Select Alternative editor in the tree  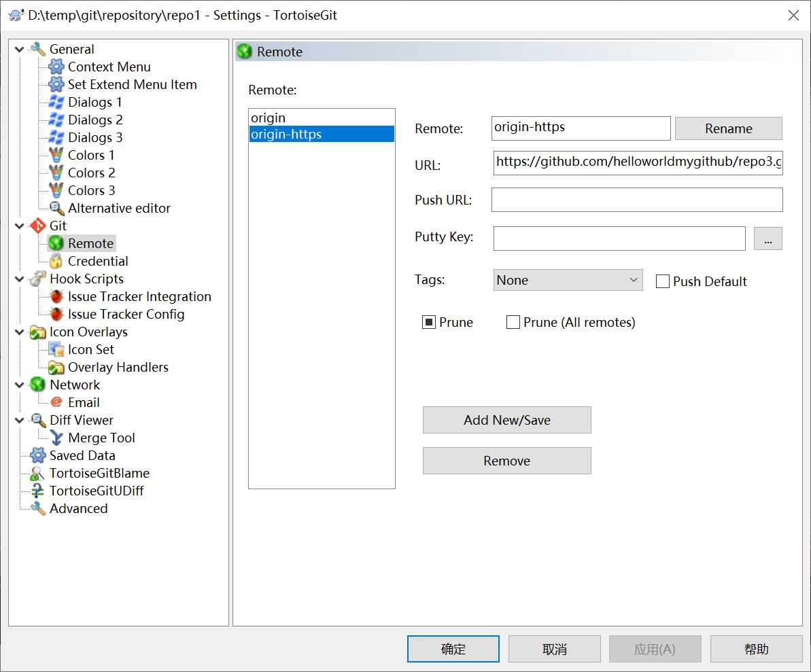tap(119, 209)
